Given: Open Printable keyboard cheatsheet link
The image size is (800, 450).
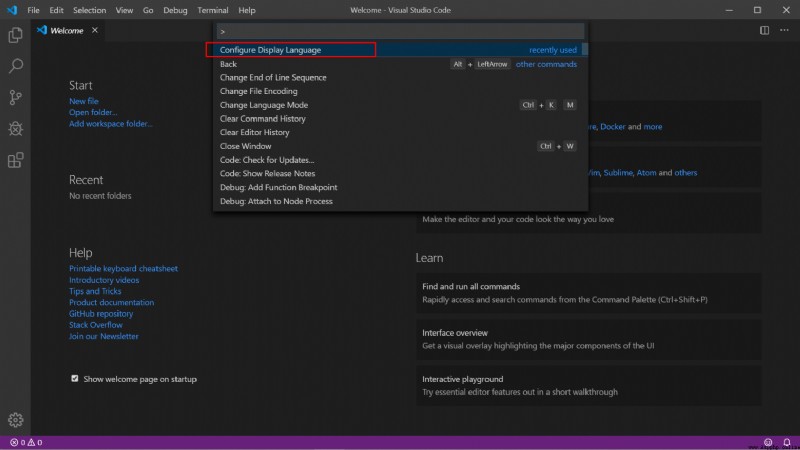Looking at the screenshot, I should tap(123, 268).
